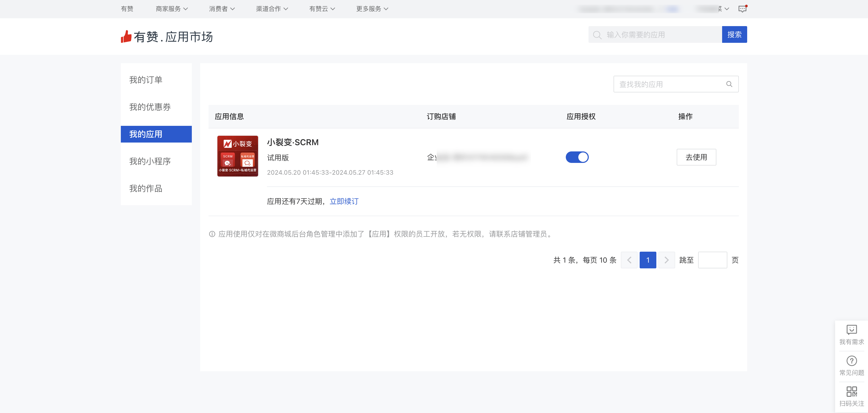Open 我的优惠券 in sidebar
The width and height of the screenshot is (868, 413).
(156, 107)
